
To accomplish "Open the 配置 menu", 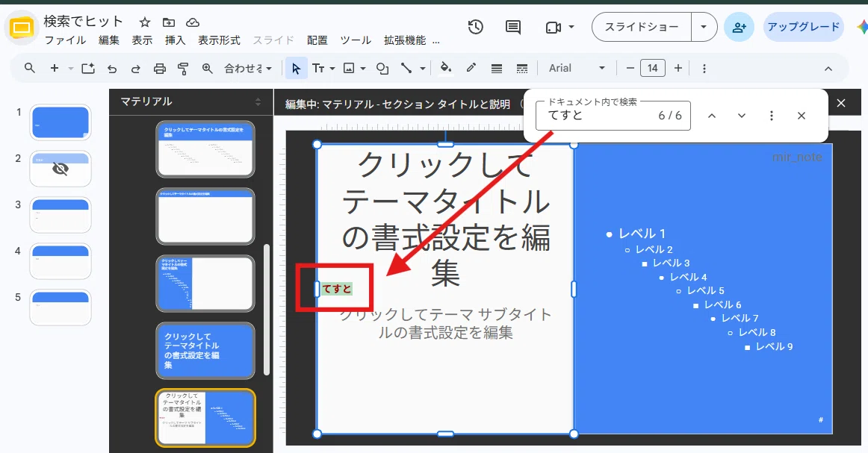I will coord(317,40).
